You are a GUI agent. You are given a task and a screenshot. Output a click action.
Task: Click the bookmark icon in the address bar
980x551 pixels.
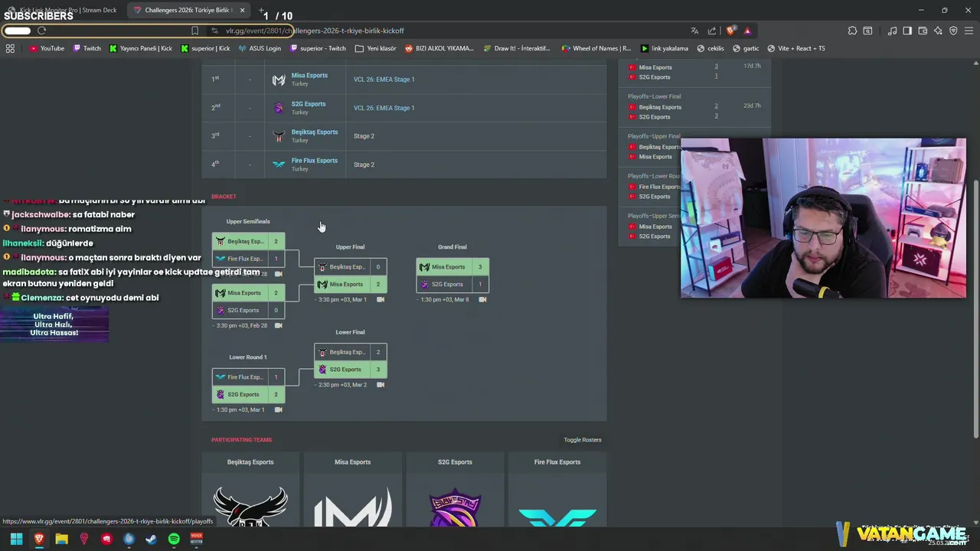coord(194,31)
